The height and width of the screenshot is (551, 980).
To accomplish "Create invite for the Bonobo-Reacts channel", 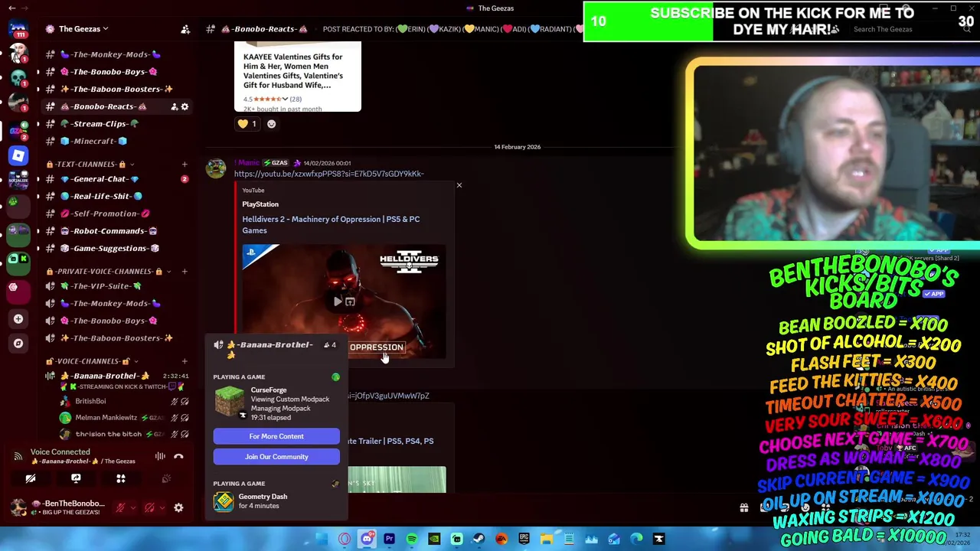I will pyautogui.click(x=174, y=107).
